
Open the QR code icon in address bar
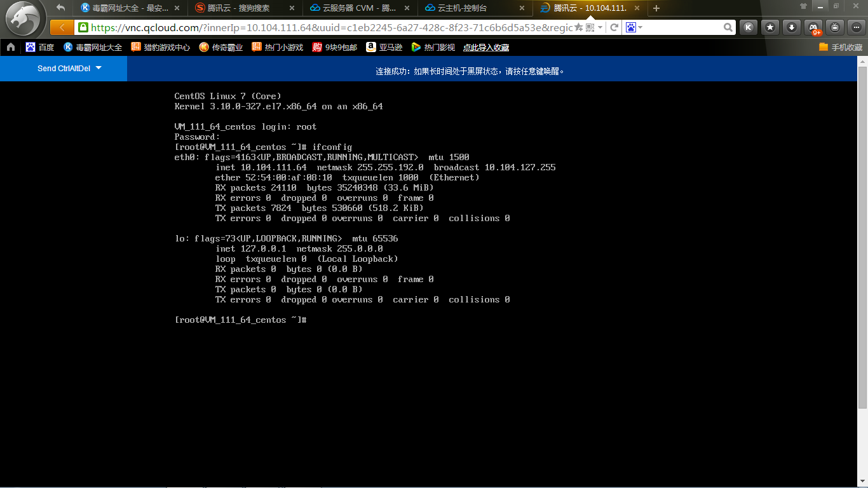click(590, 27)
